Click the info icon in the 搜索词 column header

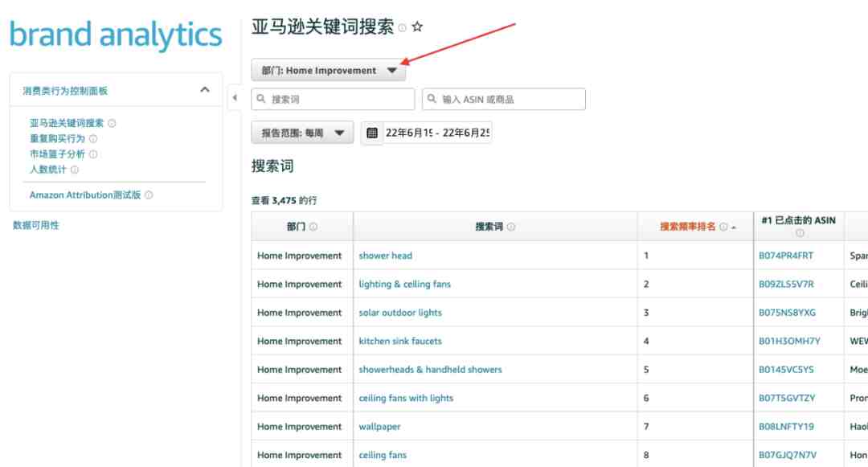511,227
